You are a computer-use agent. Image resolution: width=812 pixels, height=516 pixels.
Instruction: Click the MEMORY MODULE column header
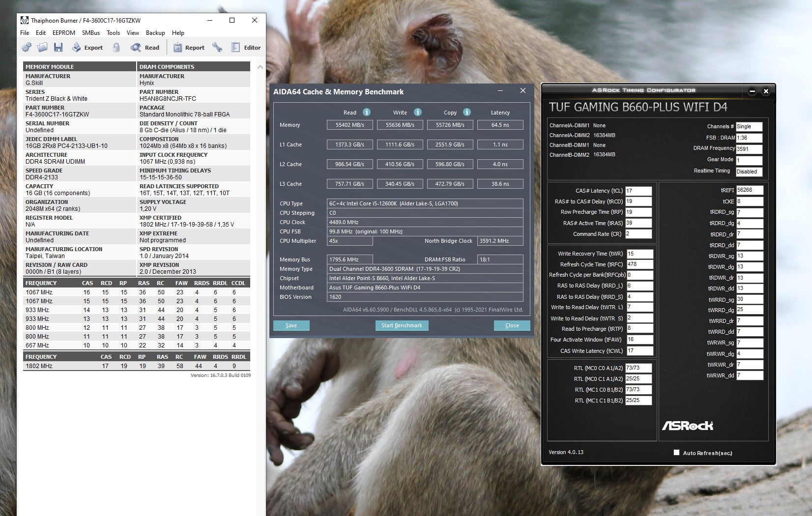click(x=80, y=66)
